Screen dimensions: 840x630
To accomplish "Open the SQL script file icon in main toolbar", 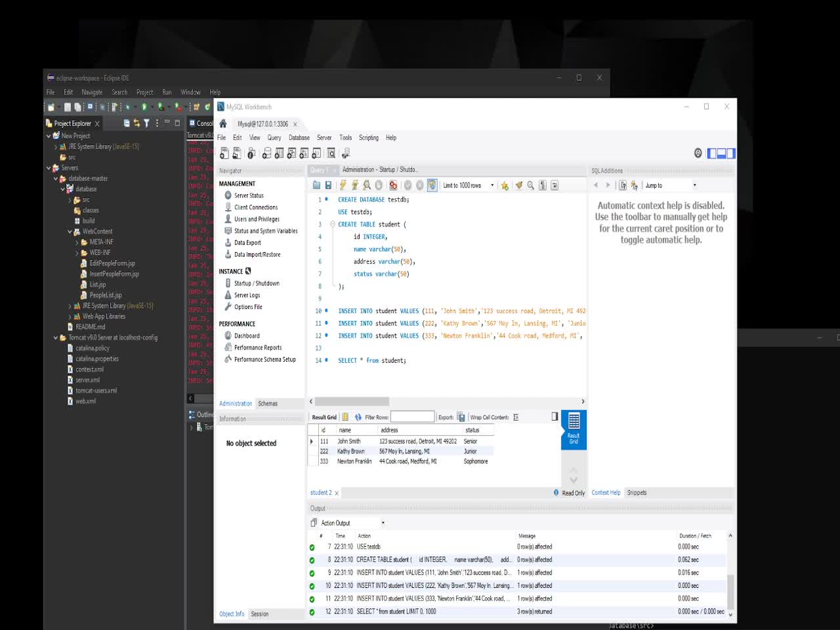I will click(x=237, y=153).
